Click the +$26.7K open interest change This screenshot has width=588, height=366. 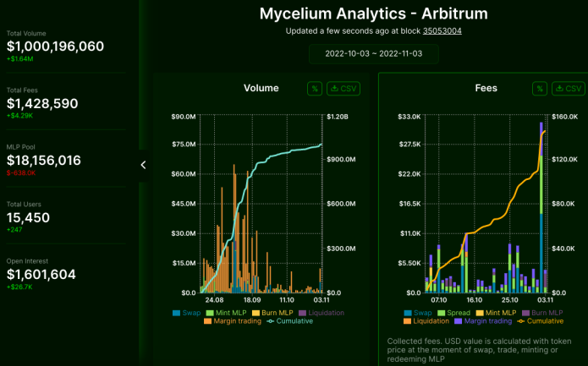[19, 287]
